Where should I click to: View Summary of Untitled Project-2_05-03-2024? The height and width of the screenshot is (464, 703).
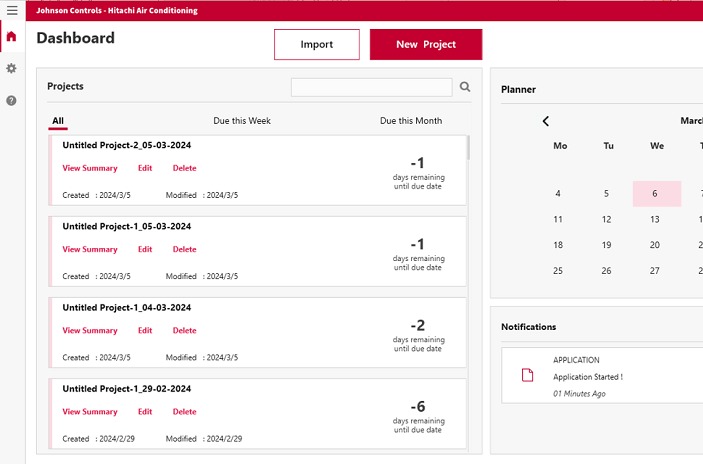(x=90, y=168)
